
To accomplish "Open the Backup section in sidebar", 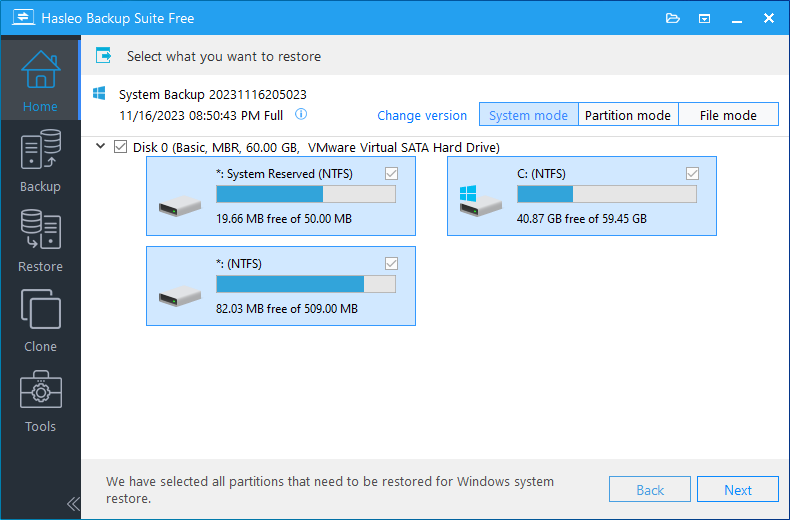I will pos(40,161).
